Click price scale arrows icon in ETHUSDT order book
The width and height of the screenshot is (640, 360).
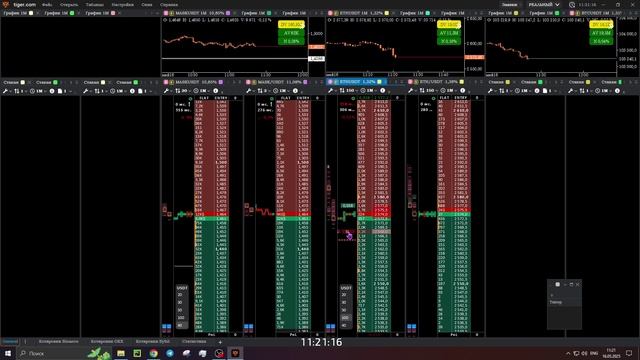coord(342,91)
